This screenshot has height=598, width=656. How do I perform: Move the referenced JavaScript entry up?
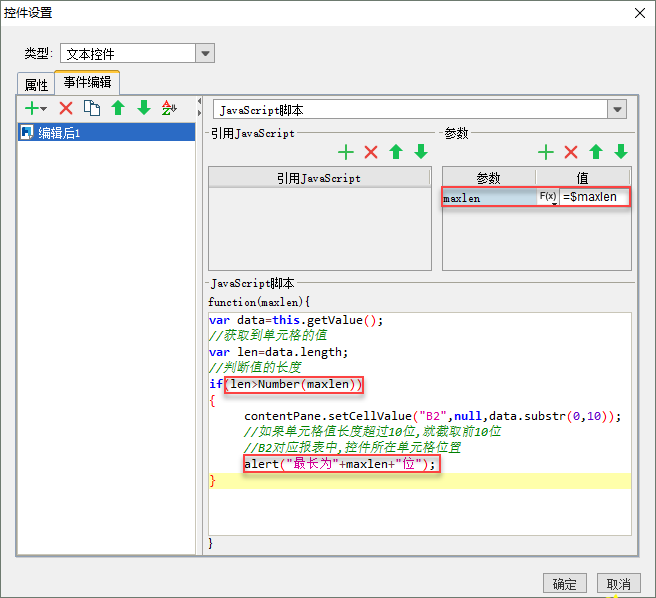396,152
